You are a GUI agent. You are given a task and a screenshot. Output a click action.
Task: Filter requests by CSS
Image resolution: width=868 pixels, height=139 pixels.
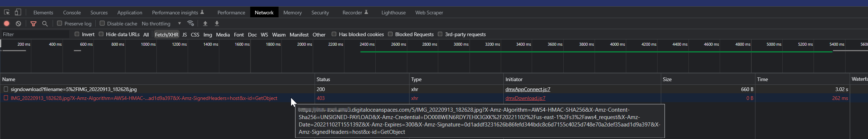[195, 35]
